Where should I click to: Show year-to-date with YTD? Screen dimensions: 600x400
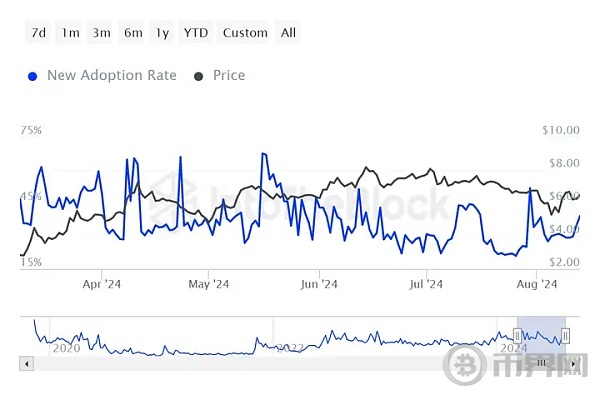pyautogui.click(x=196, y=33)
